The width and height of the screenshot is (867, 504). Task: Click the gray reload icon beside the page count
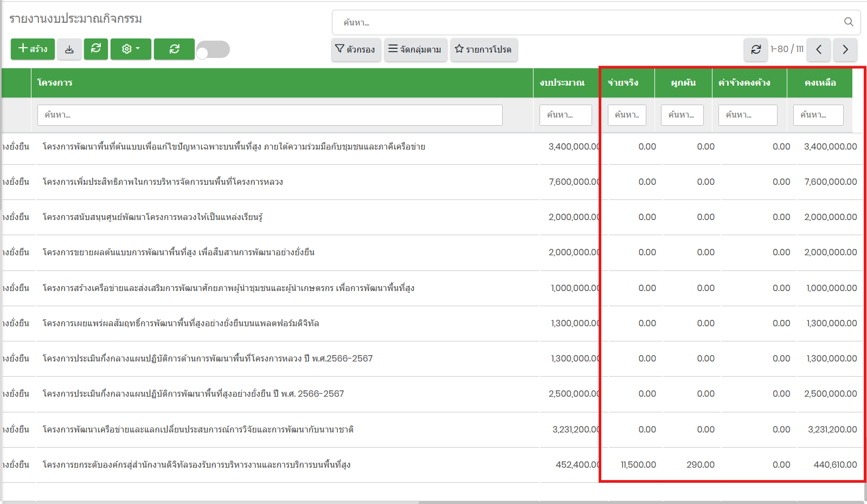click(756, 50)
